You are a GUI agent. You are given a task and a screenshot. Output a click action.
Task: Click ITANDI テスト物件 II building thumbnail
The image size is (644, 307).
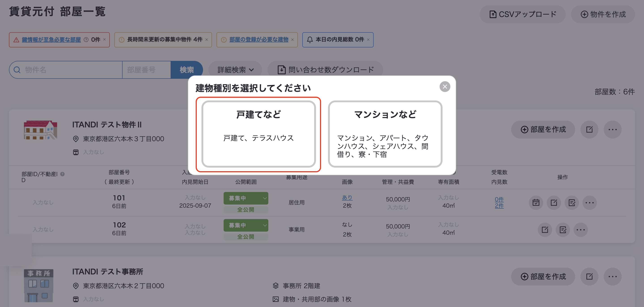point(40,130)
